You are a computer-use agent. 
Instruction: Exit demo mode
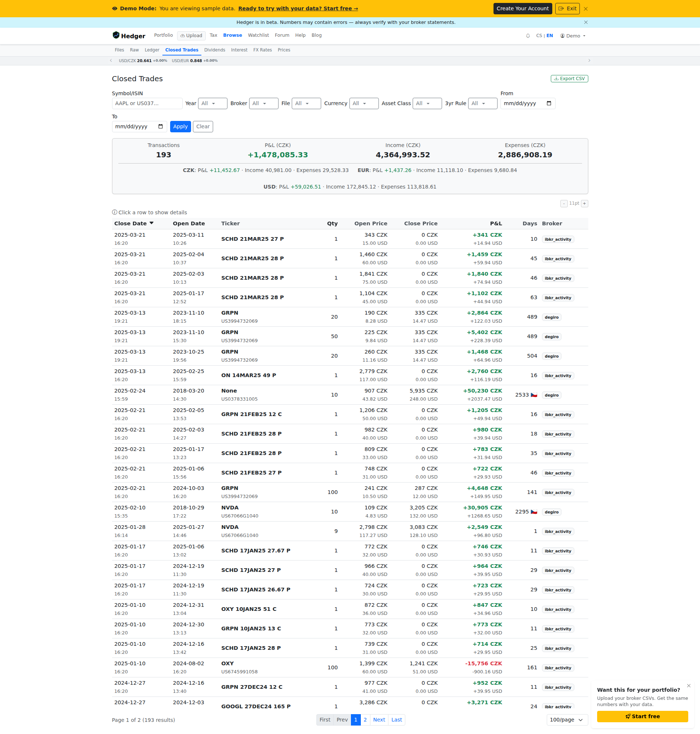(x=567, y=8)
